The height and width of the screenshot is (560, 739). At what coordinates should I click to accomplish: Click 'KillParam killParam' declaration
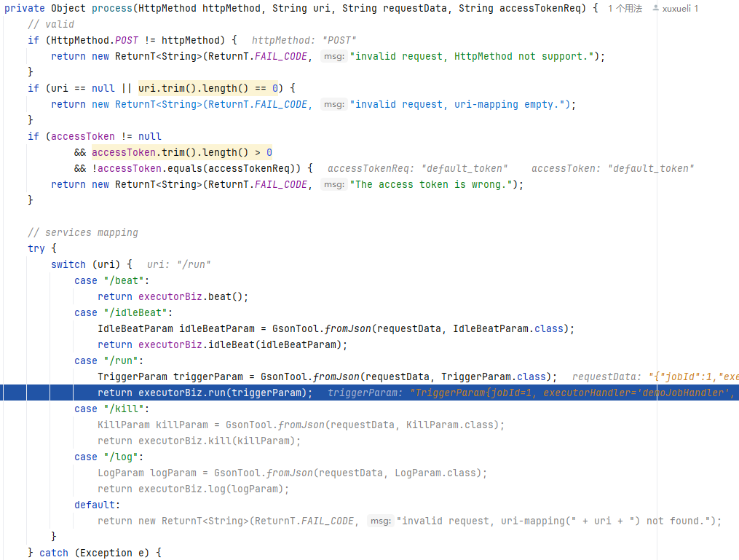click(153, 425)
